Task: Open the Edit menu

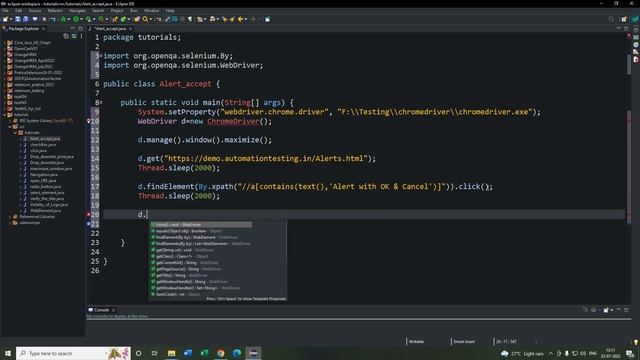Action: [18, 11]
